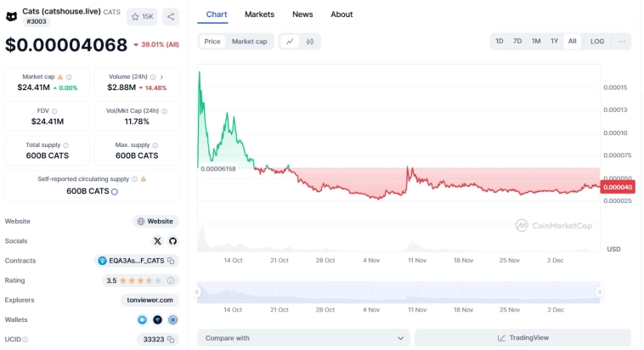Copy UCID 33323 with copy icon
The width and height of the screenshot is (644, 350).
tap(172, 339)
